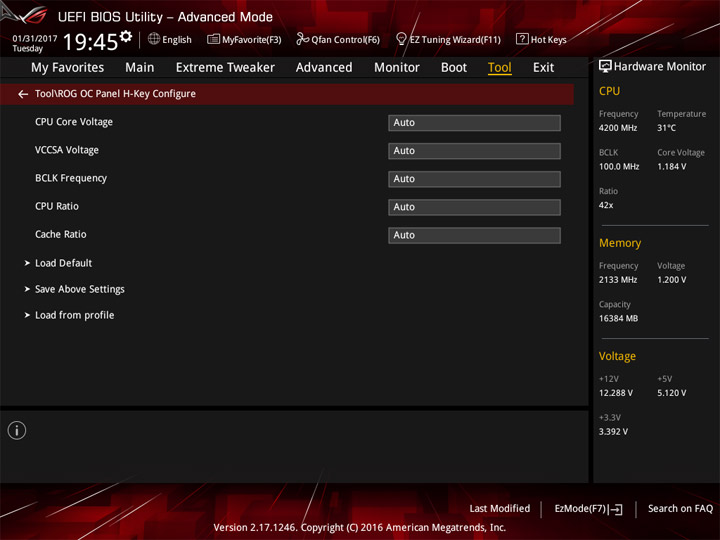
Task: Click the 42x ratio value
Action: [606, 205]
